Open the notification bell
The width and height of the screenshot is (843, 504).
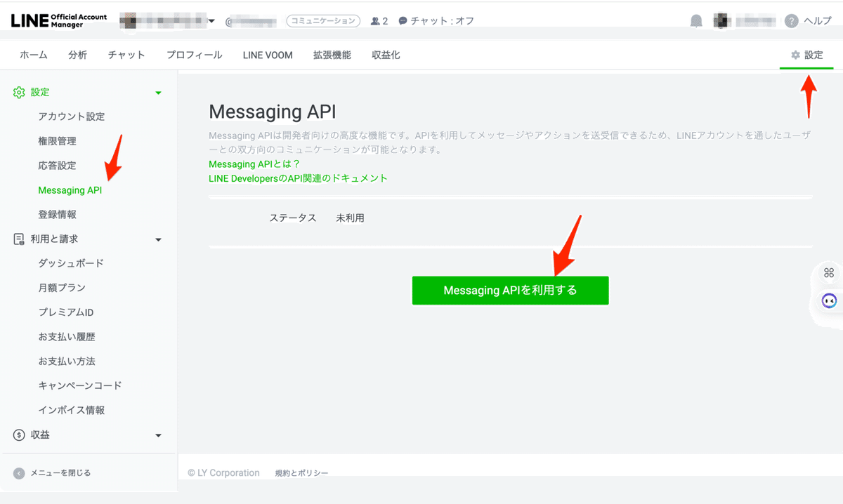click(696, 21)
